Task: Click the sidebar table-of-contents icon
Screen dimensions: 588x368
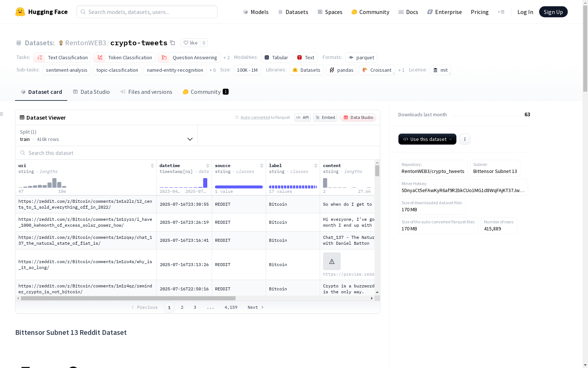Action: [2, 114]
